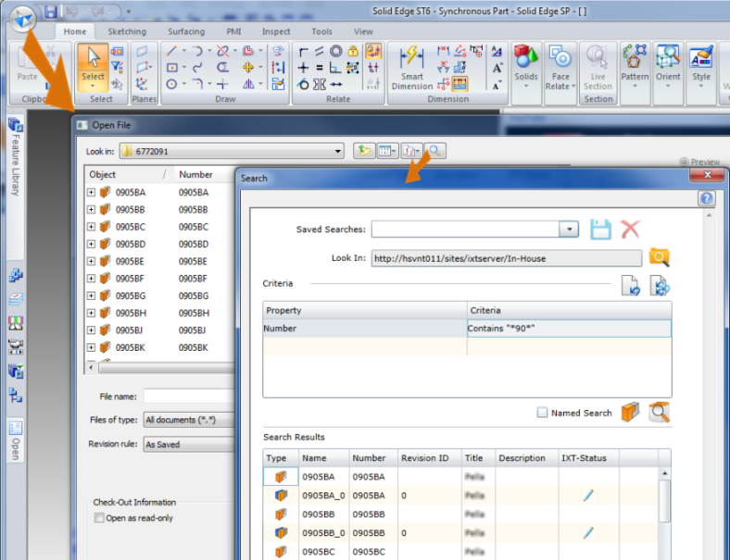This screenshot has width=730, height=560.
Task: Check Open as read-only option
Action: click(x=99, y=518)
